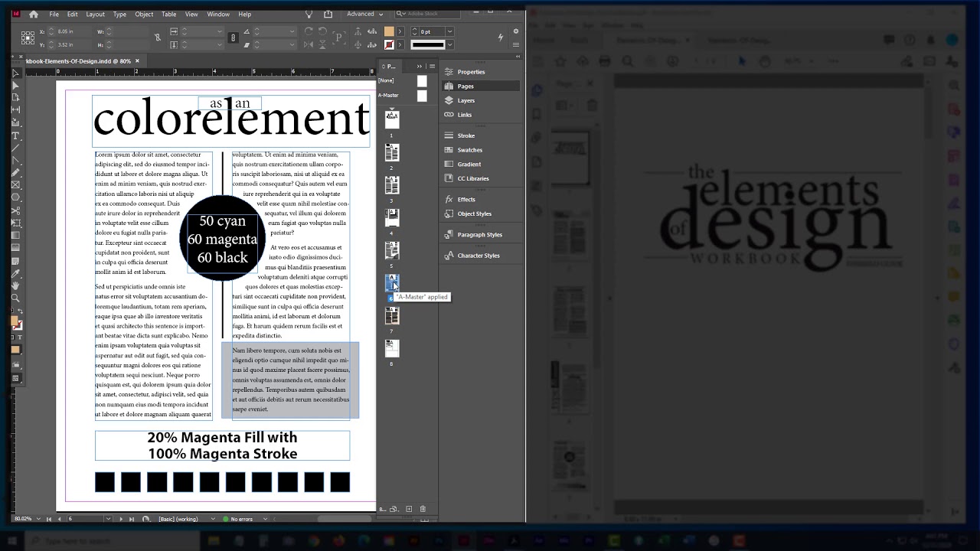
Task: Click the control bar settings gear
Action: (516, 31)
